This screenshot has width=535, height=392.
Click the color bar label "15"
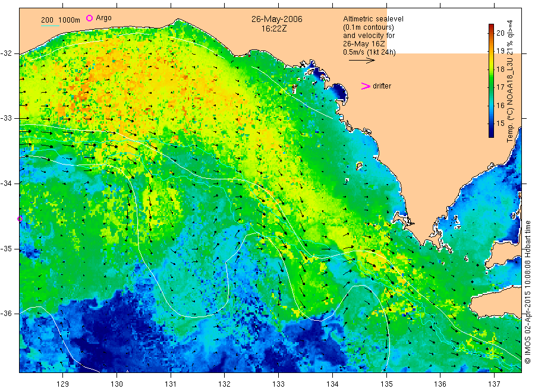point(500,124)
